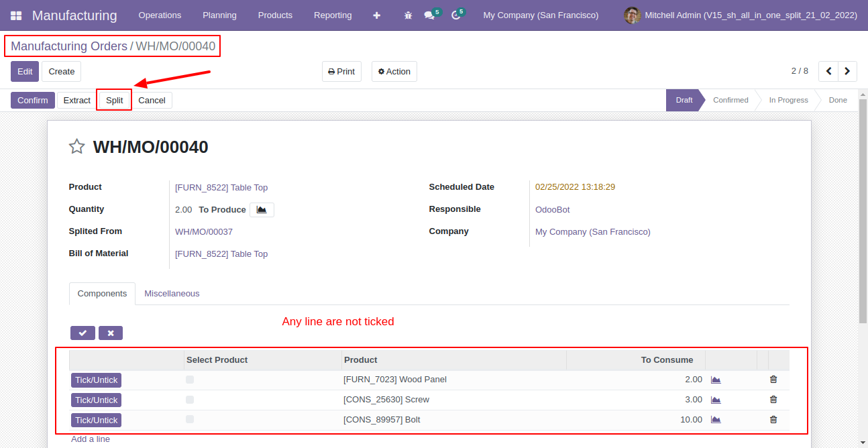Expand the Print dropdown

(x=341, y=72)
